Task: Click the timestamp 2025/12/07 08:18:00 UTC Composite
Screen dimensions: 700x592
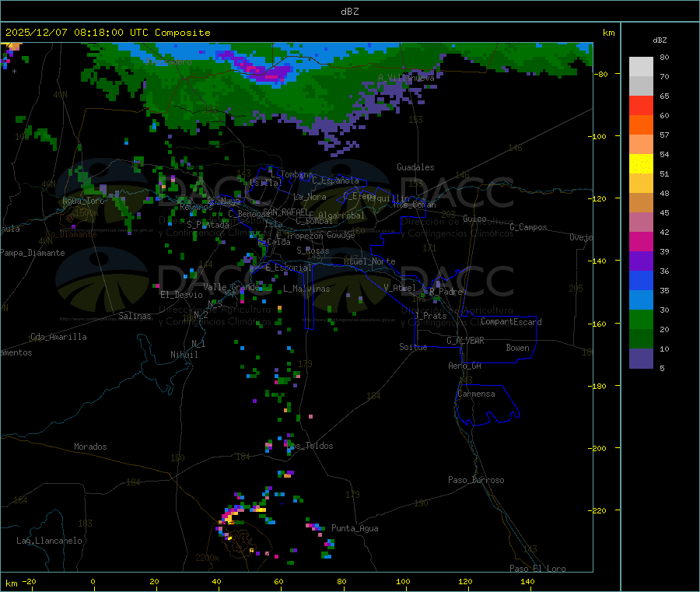Action: pos(107,33)
